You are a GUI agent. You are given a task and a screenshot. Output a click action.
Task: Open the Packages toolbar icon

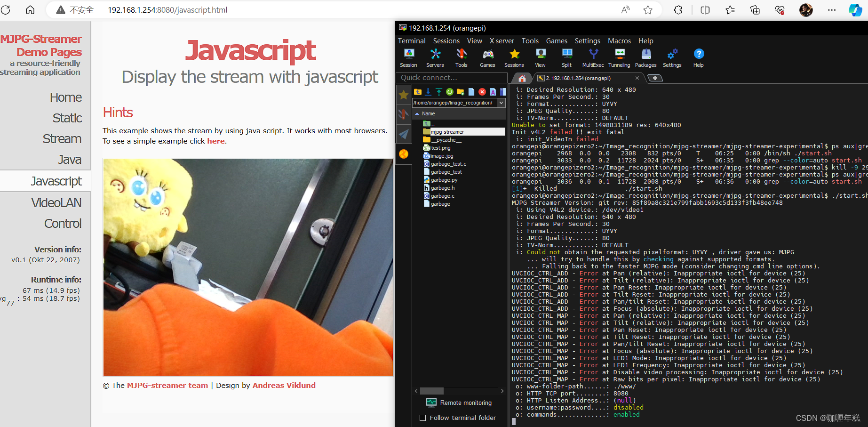point(646,58)
